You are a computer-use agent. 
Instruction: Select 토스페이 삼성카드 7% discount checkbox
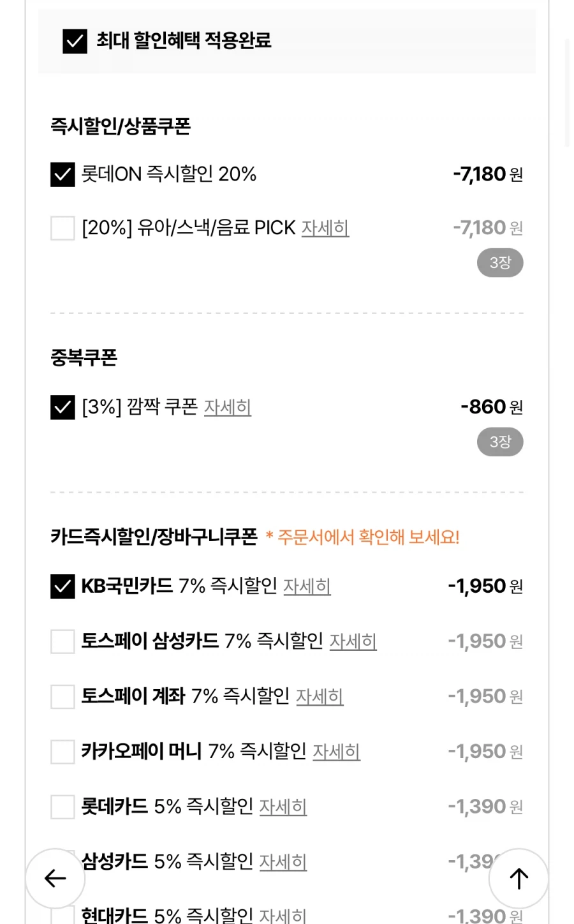pos(63,641)
